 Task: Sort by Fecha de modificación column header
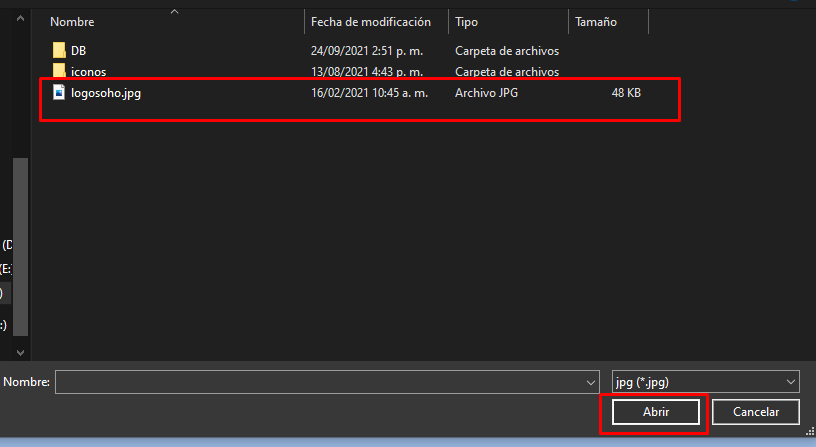click(x=370, y=21)
